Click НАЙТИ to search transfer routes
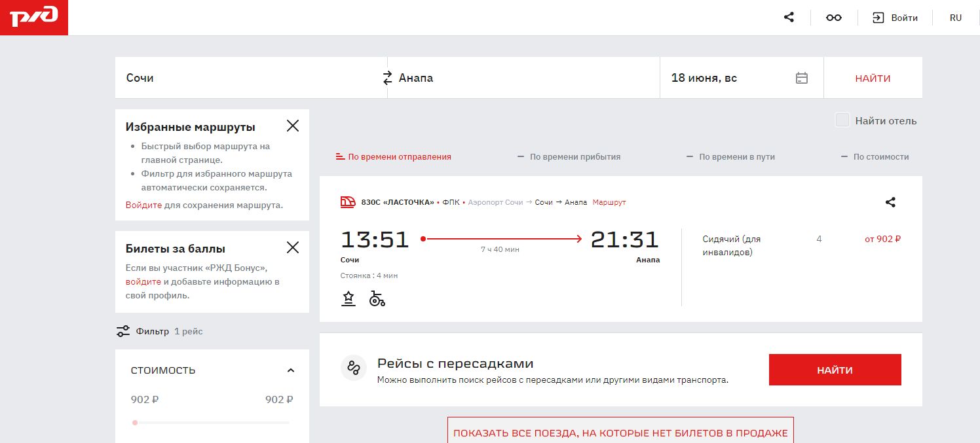The image size is (980, 443). point(835,370)
